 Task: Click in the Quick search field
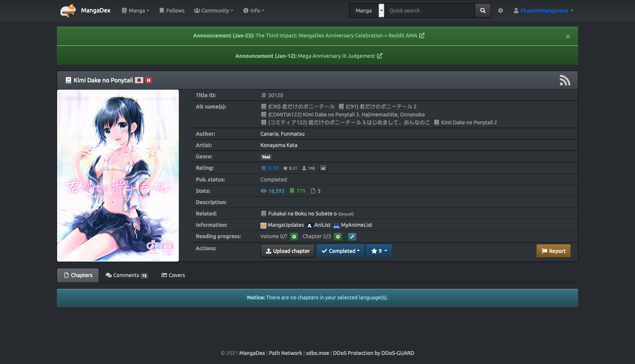click(429, 11)
